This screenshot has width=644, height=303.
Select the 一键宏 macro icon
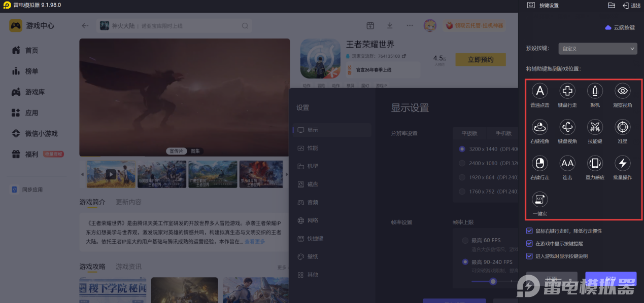(539, 199)
